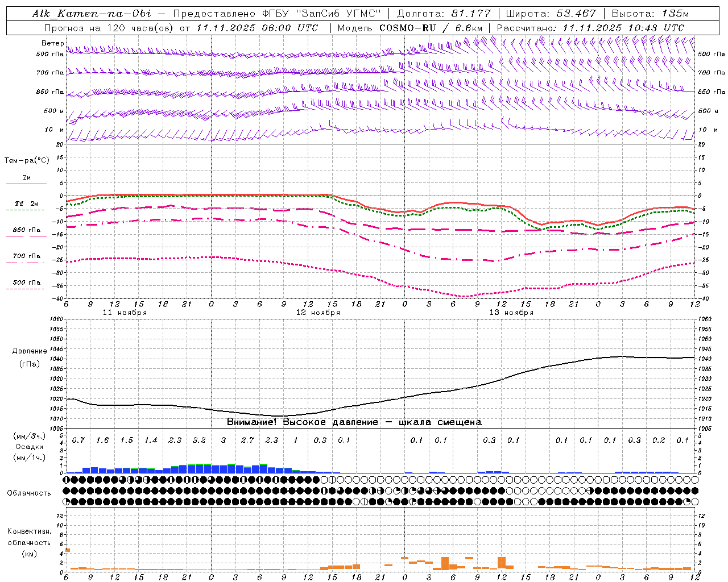Screen dimensions: 728x582
Task: Click the 'Давление' pressure panel label
Action: pyautogui.click(x=30, y=351)
